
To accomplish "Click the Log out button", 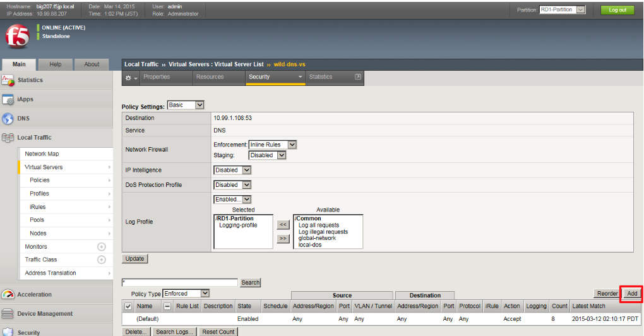I will click(617, 10).
